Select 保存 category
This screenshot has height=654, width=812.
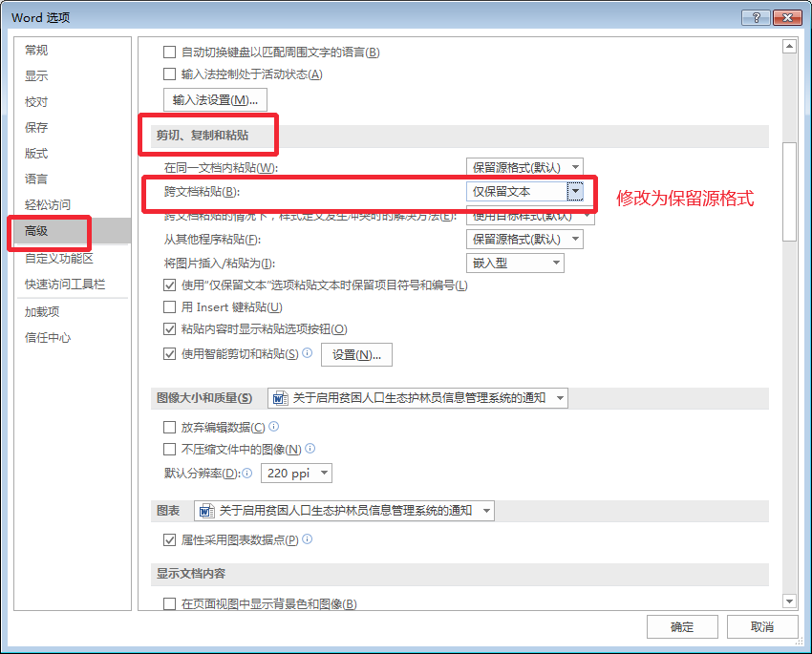point(72,127)
